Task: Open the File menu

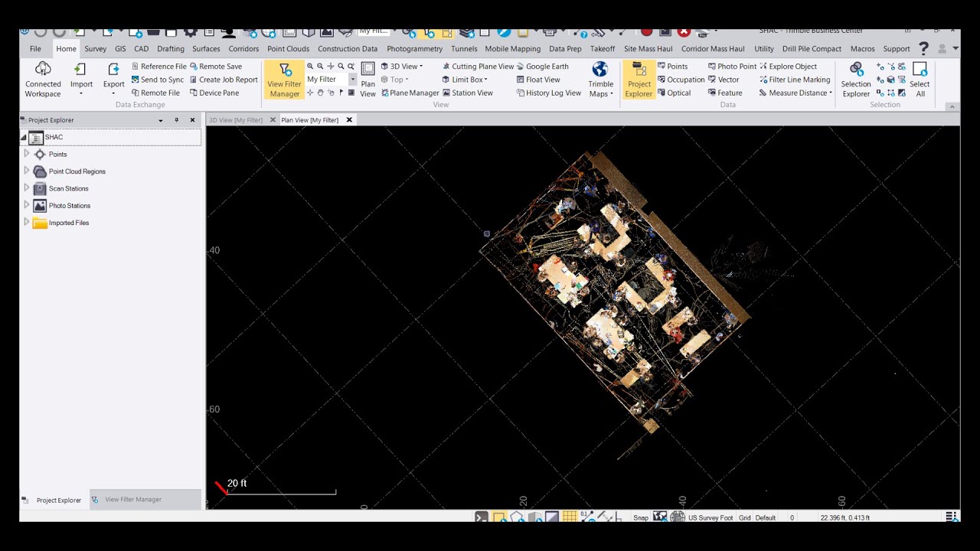Action: 35,48
